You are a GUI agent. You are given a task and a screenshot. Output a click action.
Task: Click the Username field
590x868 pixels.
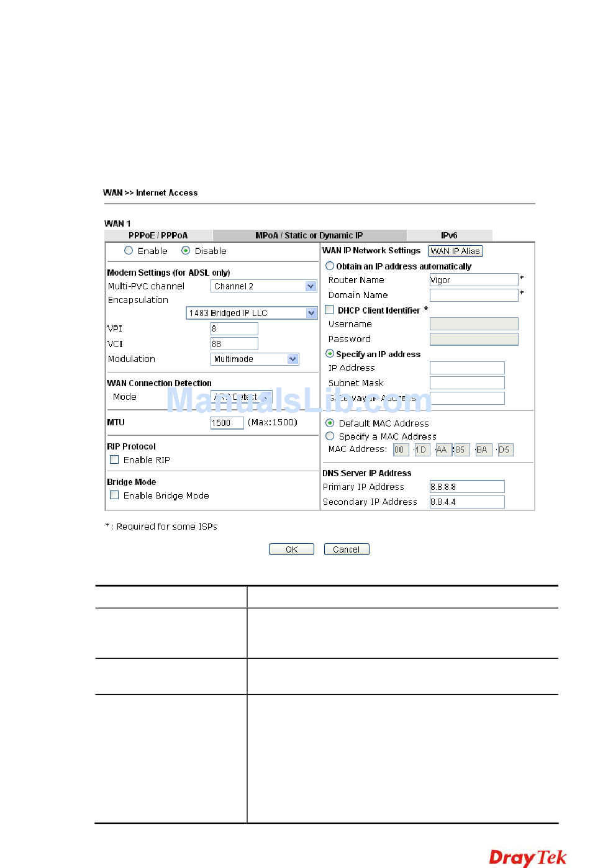click(x=474, y=323)
